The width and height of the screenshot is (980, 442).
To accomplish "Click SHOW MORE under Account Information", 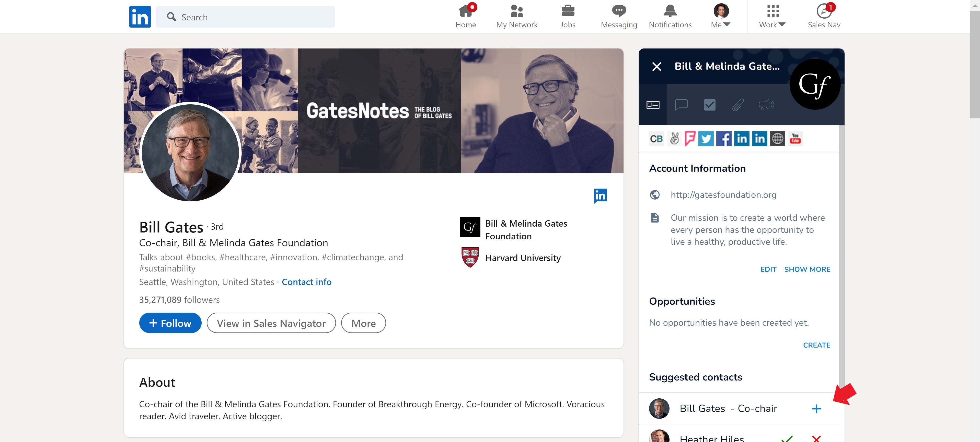I will pos(807,269).
